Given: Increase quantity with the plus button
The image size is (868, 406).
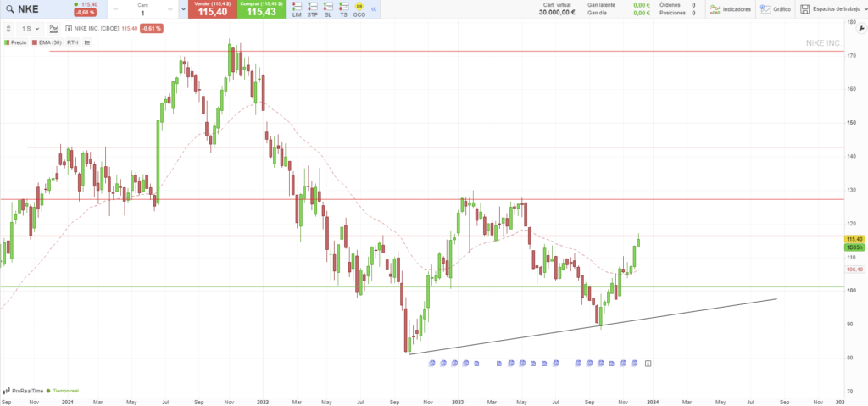Looking at the screenshot, I should [170, 9].
